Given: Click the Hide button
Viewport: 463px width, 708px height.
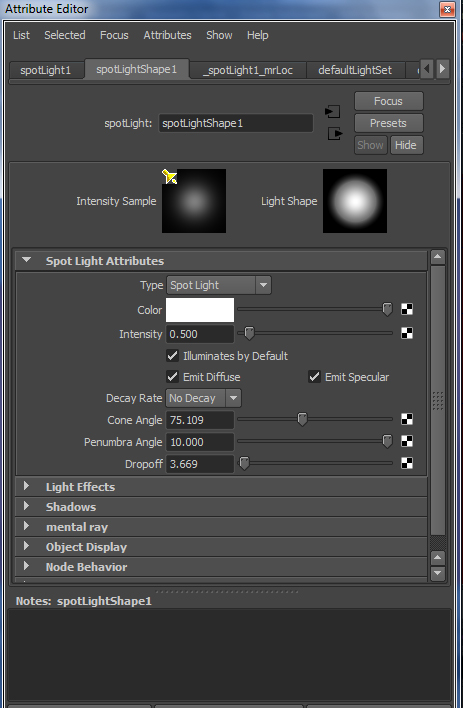Looking at the screenshot, I should pyautogui.click(x=406, y=145).
